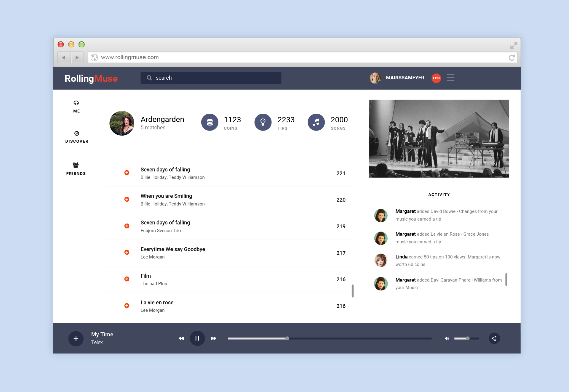Add When you are Smiling track
569x392 pixels.
click(127, 199)
